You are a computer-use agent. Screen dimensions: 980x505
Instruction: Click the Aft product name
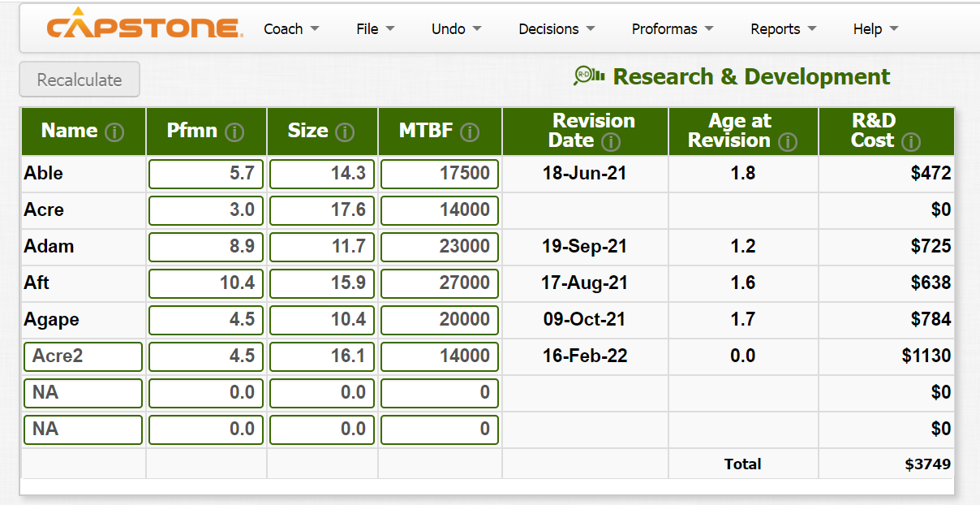click(37, 283)
